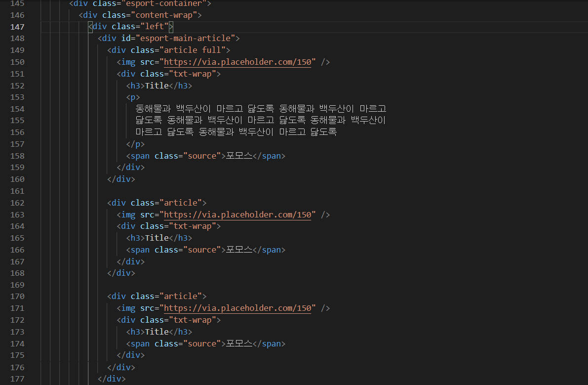Click Korean paragraph text on line 155
This screenshot has height=385, width=588.
tap(260, 120)
